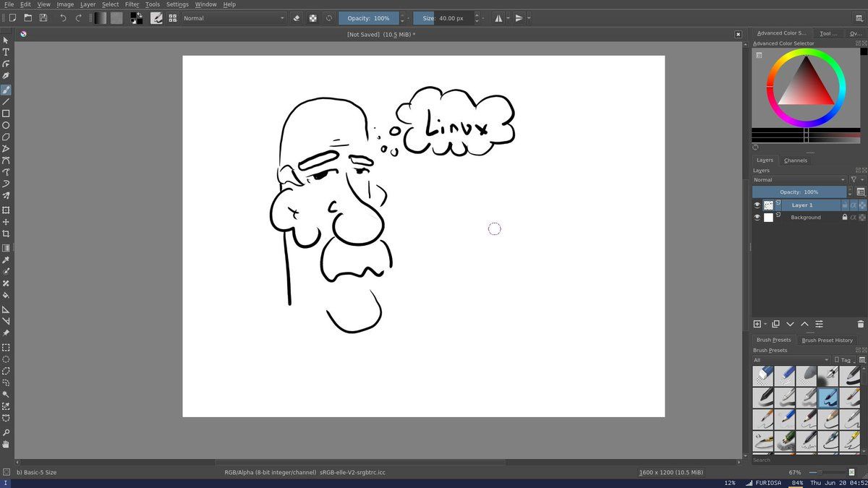Activate the Zoom tool

6,432
